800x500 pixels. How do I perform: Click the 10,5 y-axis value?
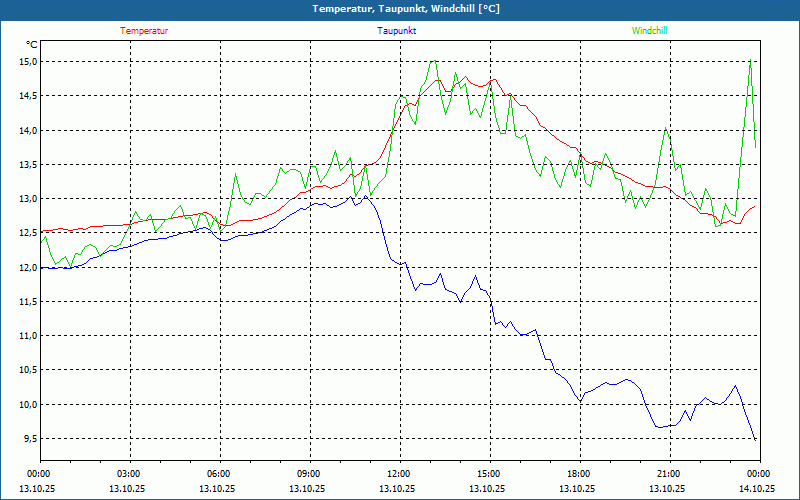(x=29, y=370)
